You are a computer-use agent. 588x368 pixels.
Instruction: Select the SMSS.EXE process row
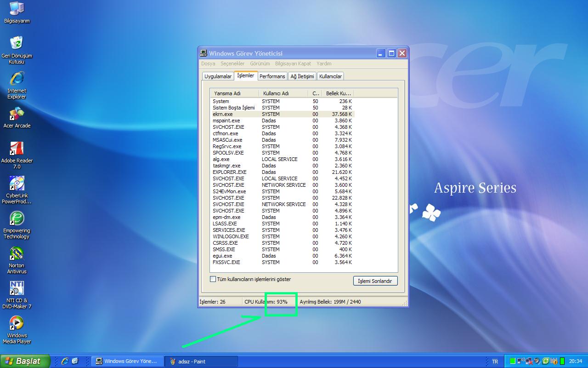tap(283, 249)
